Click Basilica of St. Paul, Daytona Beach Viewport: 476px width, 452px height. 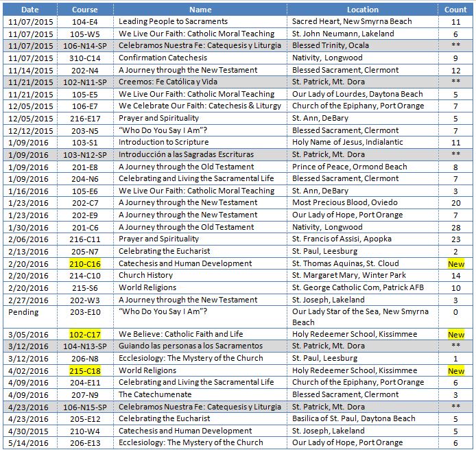(x=353, y=418)
